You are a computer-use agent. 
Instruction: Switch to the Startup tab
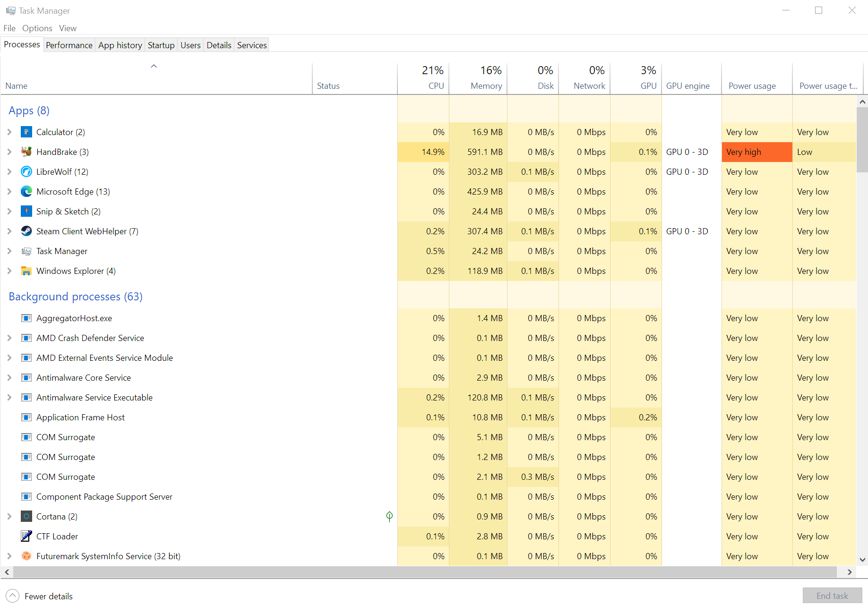pyautogui.click(x=161, y=45)
